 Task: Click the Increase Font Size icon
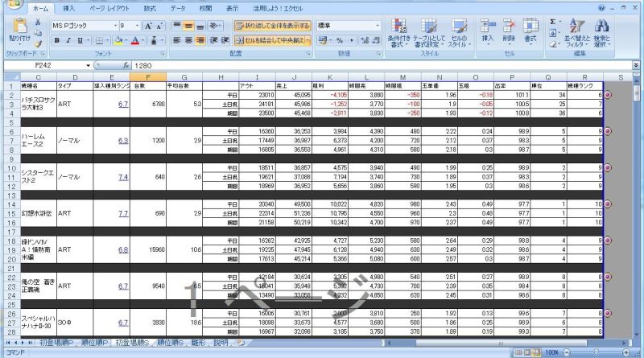147,26
